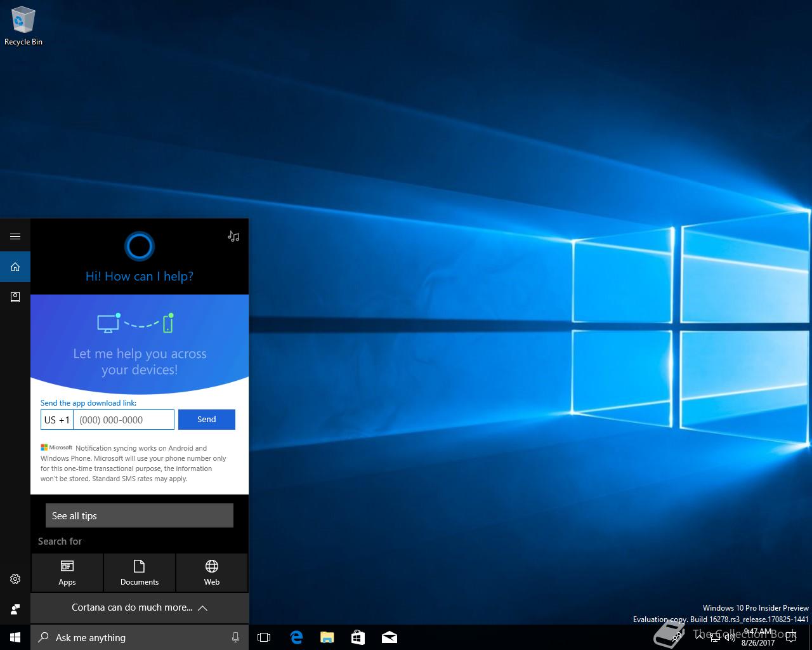This screenshot has height=650, width=812.
Task: Click the network status tray icon
Action: pos(715,637)
